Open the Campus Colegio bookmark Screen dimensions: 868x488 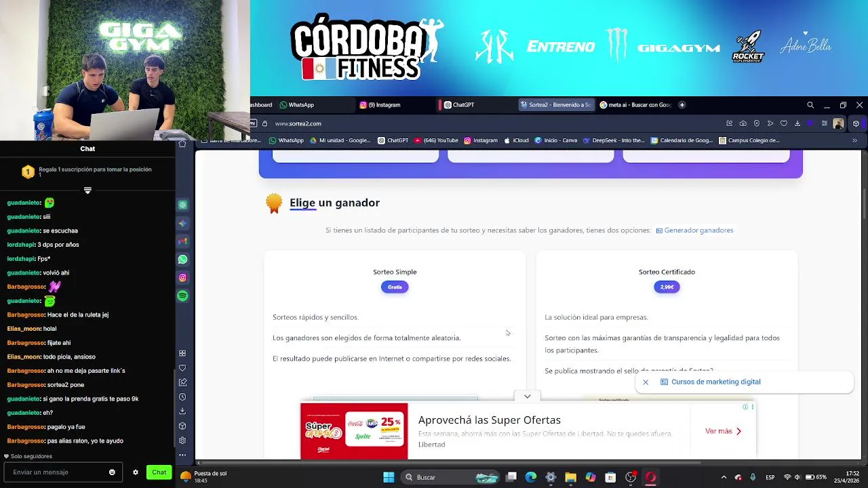tap(749, 140)
